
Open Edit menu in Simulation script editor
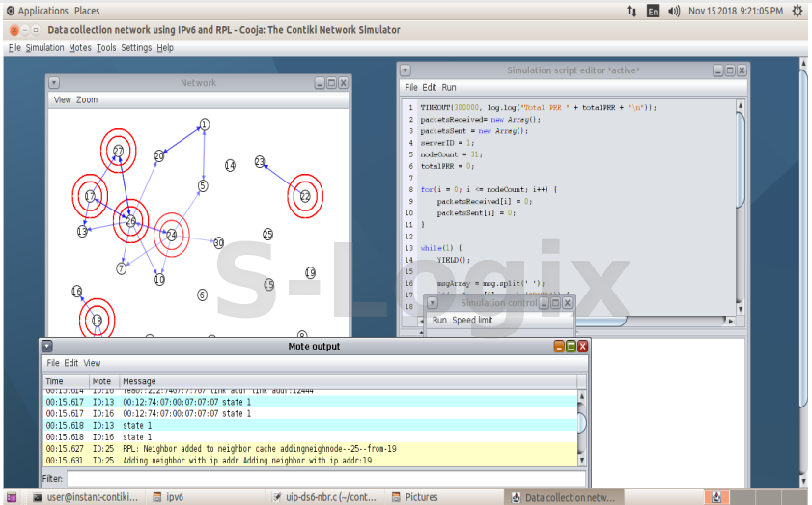pyautogui.click(x=430, y=87)
